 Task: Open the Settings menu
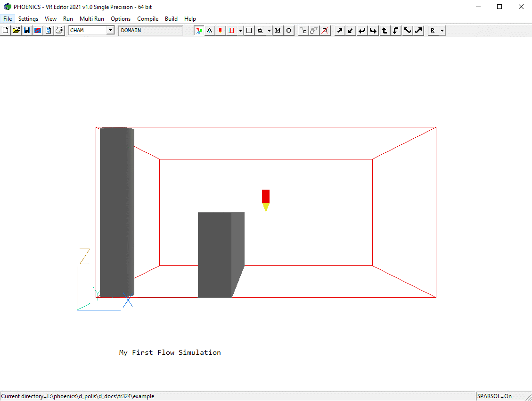[28, 19]
